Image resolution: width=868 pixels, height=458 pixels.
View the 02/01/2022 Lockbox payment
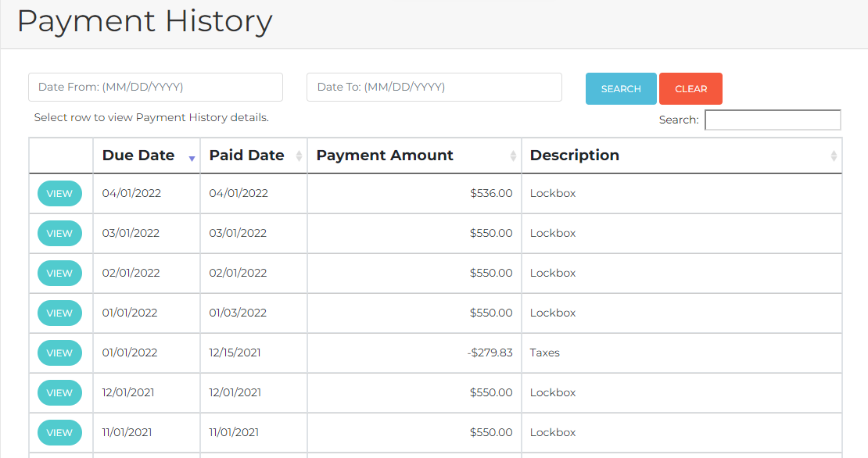pos(59,274)
